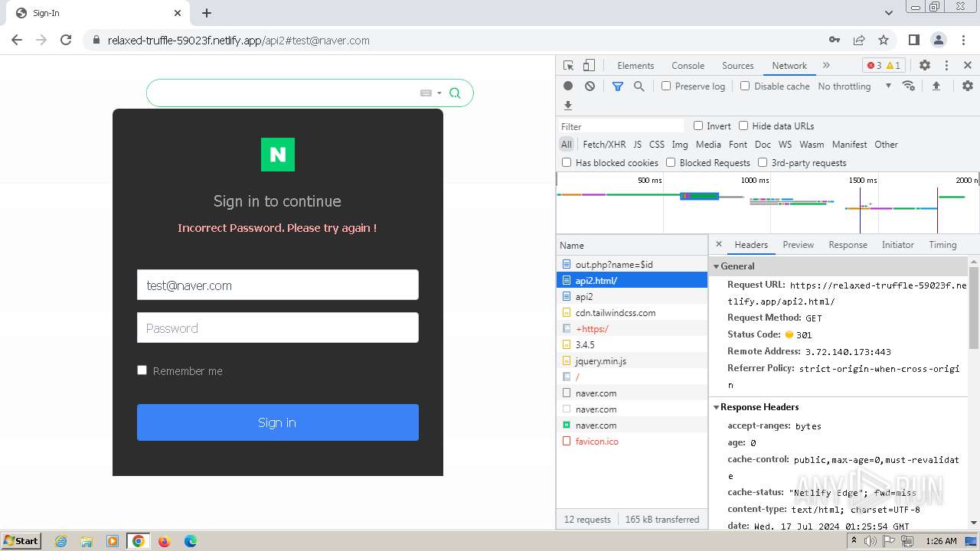
Task: Open DevTools settings gear
Action: pyautogui.click(x=925, y=65)
